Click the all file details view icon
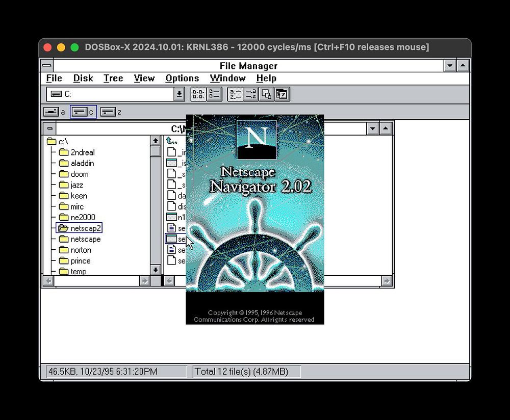The height and width of the screenshot is (420, 510). (x=214, y=94)
